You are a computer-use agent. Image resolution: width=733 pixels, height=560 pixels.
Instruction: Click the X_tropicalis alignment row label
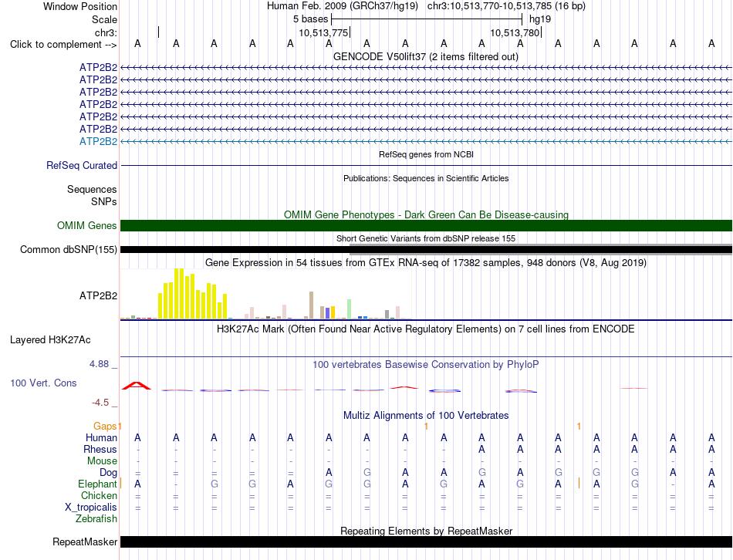click(91, 508)
